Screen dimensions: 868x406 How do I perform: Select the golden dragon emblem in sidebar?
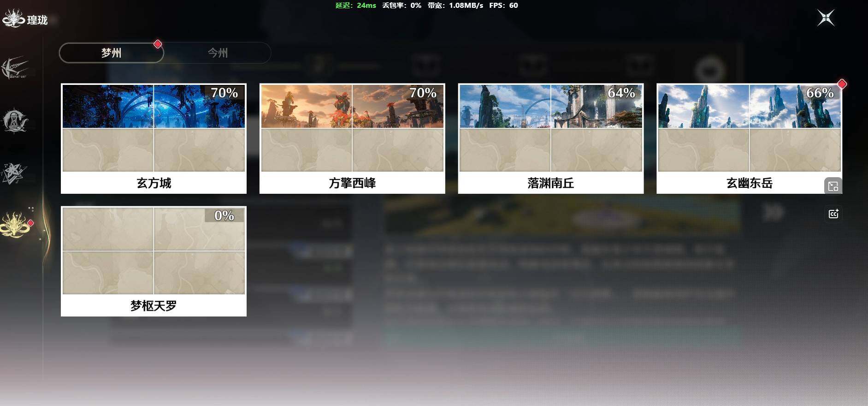[15, 225]
